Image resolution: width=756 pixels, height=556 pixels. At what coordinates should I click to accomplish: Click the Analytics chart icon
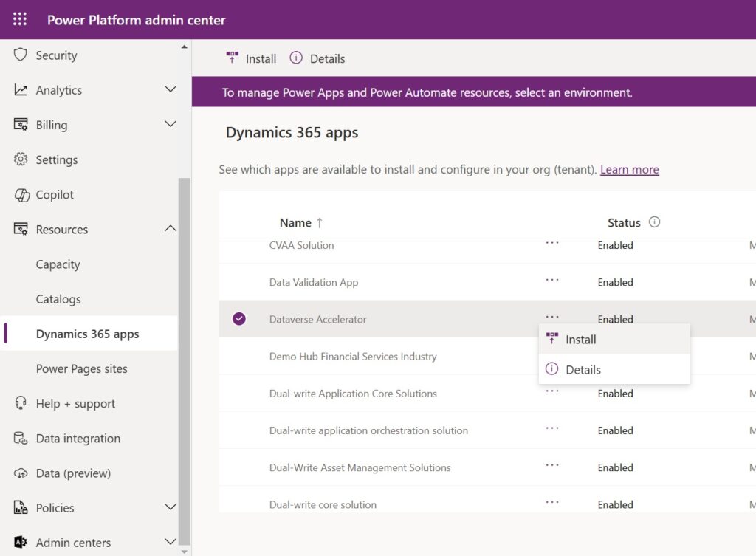click(x=20, y=89)
